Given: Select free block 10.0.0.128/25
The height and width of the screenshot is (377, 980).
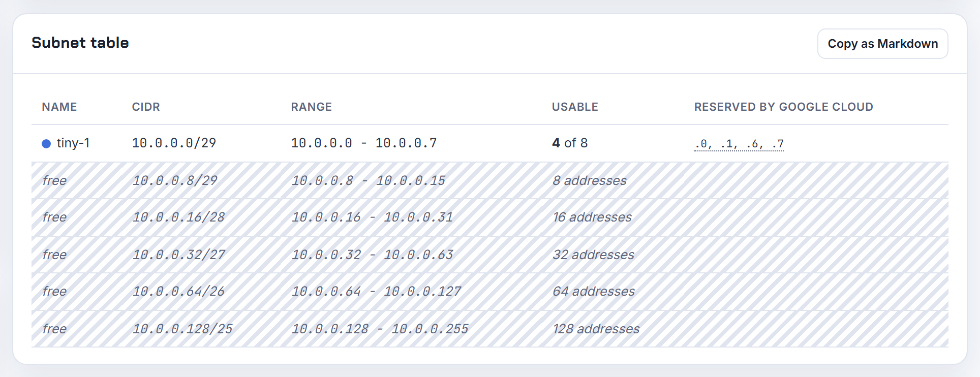Looking at the screenshot, I should click(x=182, y=329).
